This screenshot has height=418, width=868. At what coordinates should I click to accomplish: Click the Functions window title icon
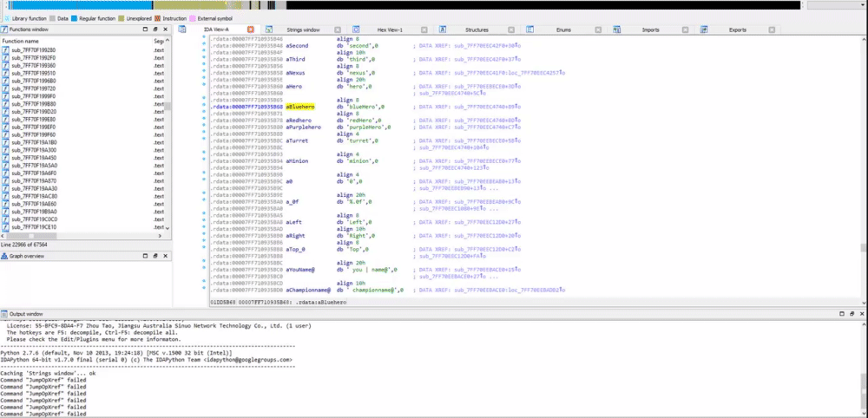[4, 29]
